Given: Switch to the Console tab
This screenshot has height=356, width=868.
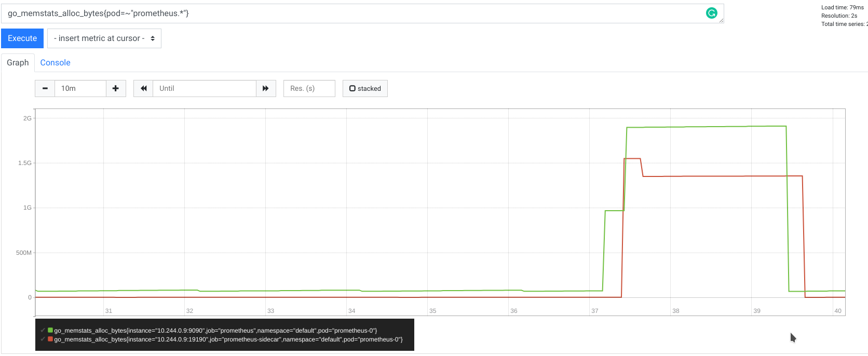Looking at the screenshot, I should (55, 63).
